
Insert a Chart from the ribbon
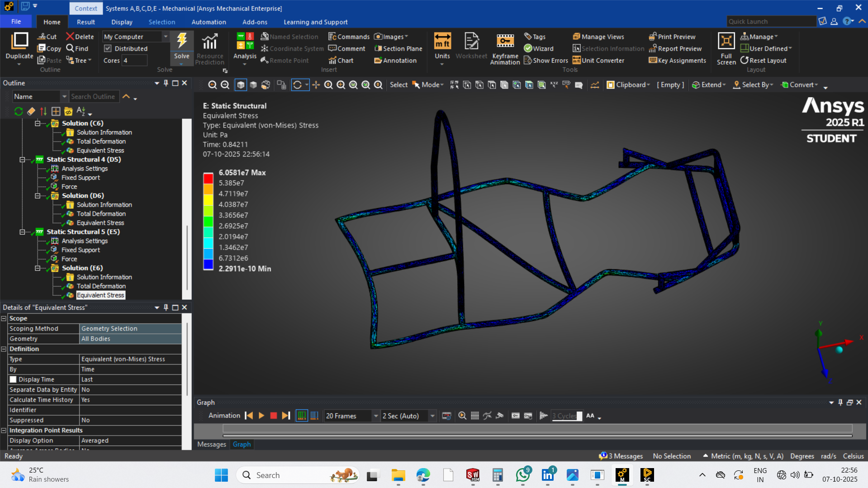(341, 60)
